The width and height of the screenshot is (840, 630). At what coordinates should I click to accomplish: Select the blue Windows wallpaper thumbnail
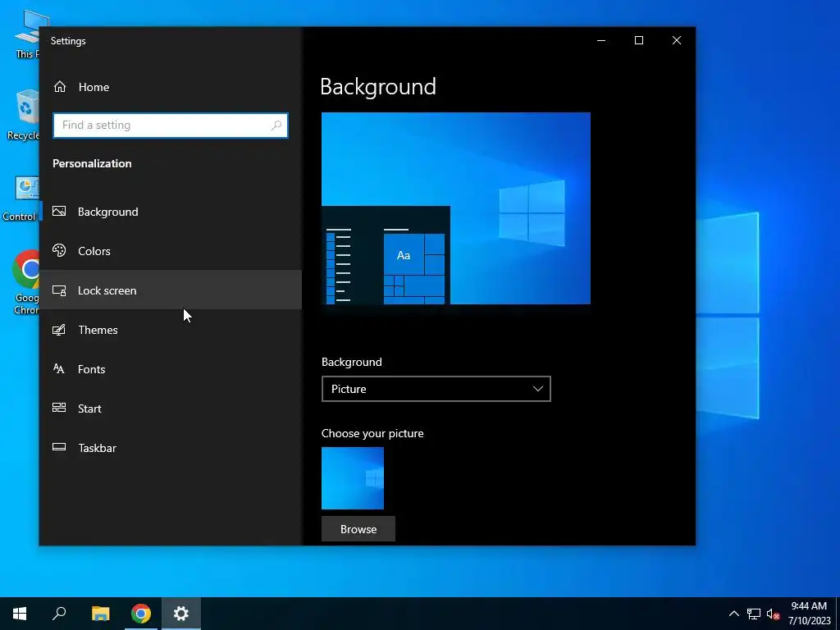pos(353,478)
